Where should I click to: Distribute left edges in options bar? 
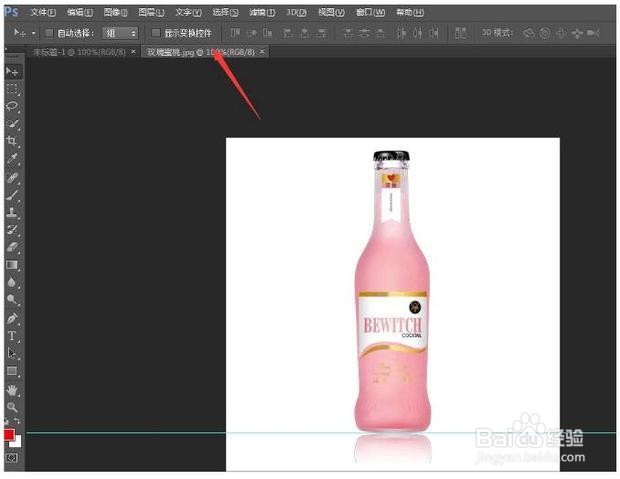(401, 33)
